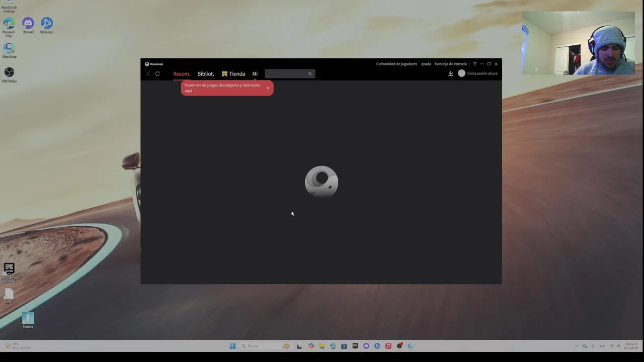Open the hamburger menu icon

click(x=474, y=64)
